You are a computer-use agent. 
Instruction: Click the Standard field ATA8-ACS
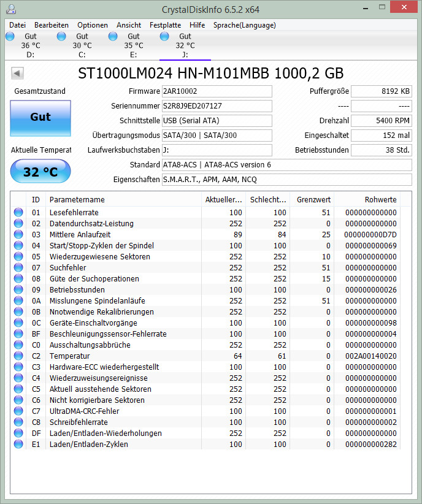tap(287, 165)
